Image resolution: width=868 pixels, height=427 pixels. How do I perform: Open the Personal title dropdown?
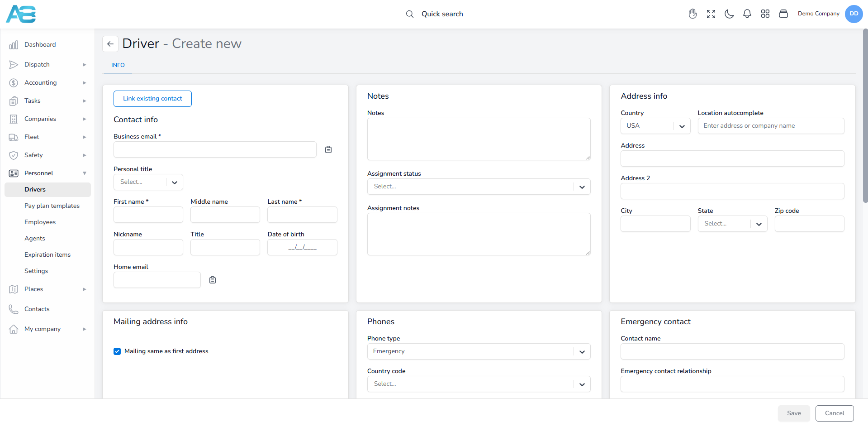click(148, 182)
